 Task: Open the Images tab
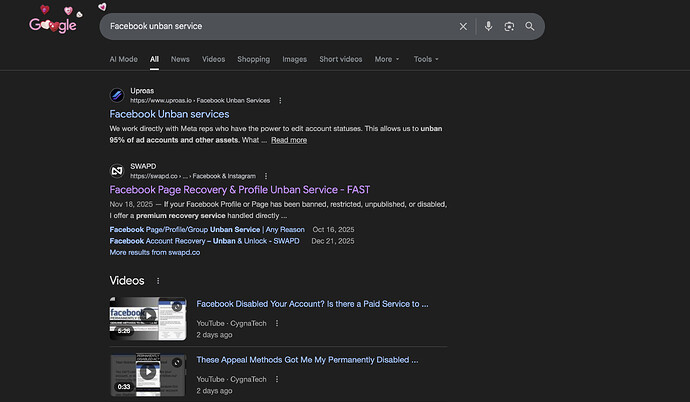pyautogui.click(x=294, y=59)
